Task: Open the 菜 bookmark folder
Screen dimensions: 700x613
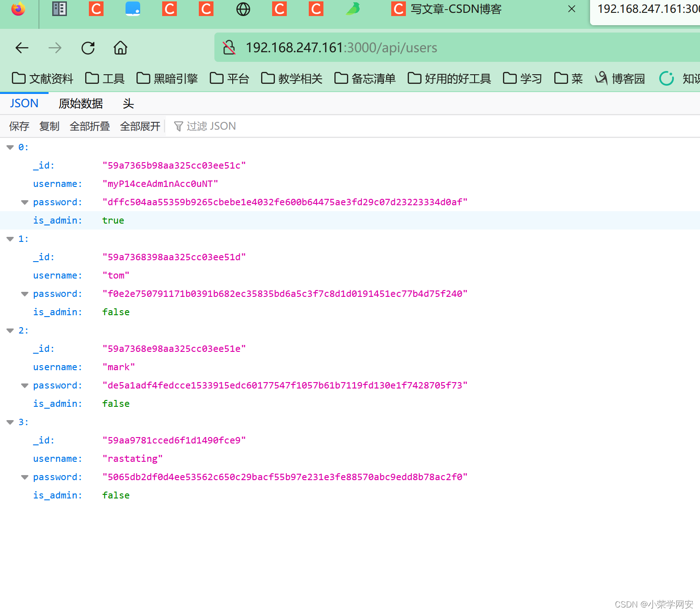Action: click(569, 78)
